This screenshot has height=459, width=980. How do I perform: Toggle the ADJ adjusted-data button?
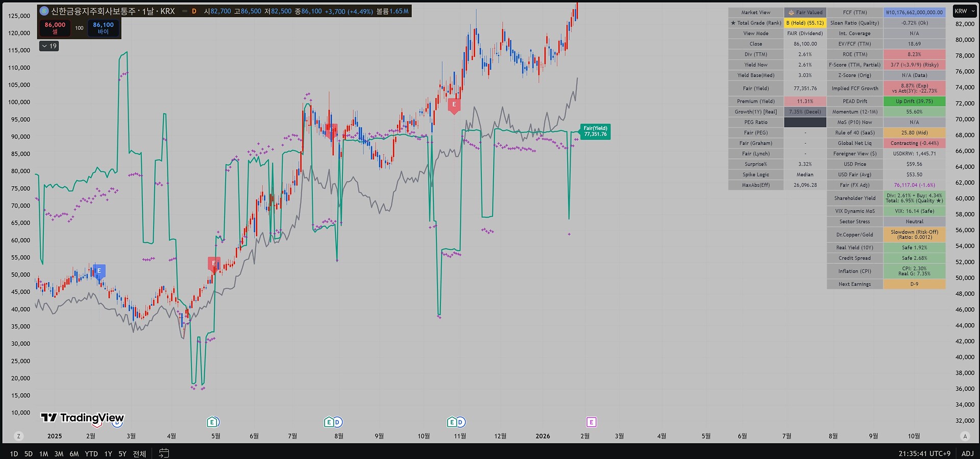coord(967,453)
